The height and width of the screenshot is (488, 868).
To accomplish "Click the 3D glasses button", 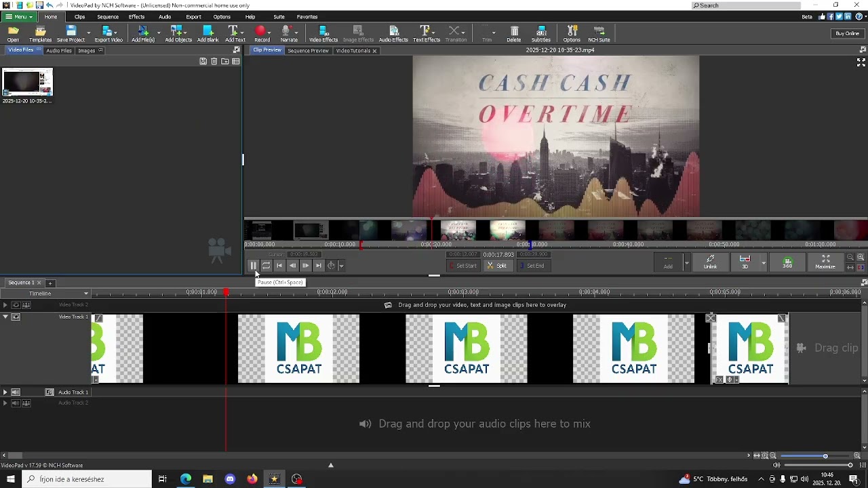I will tap(745, 262).
